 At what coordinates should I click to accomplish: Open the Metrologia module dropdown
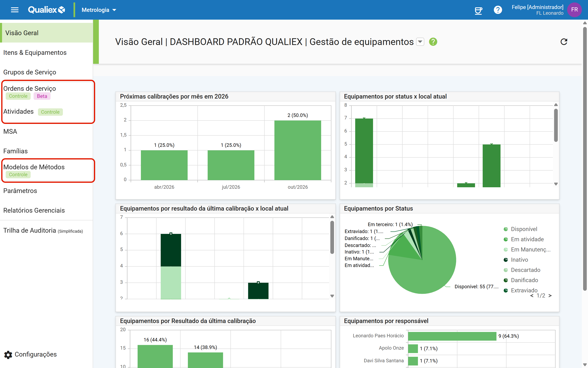(x=99, y=10)
